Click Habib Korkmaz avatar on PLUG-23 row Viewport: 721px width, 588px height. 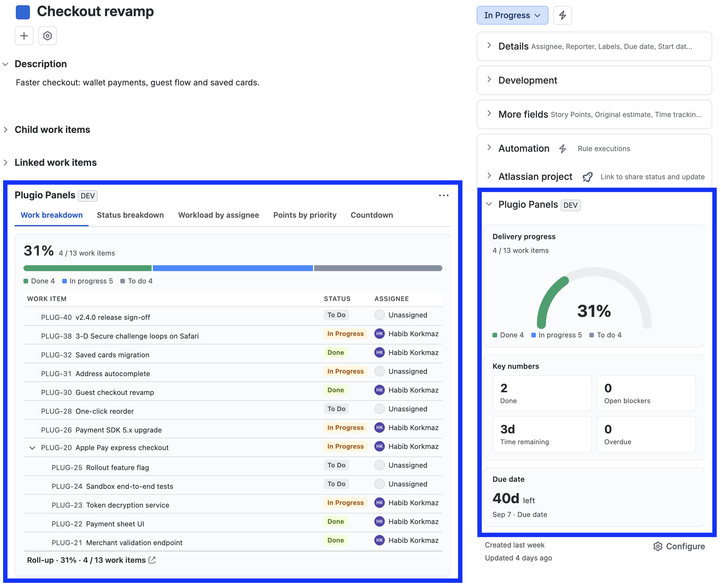379,503
